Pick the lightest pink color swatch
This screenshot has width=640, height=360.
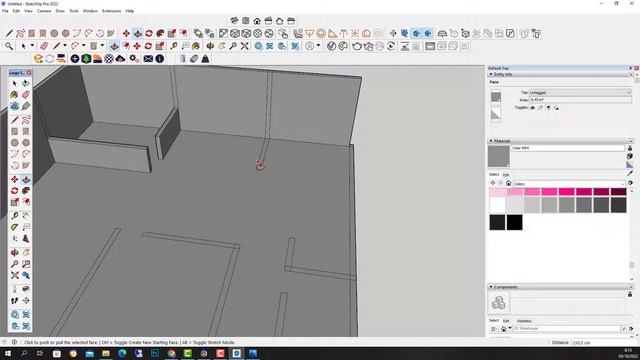tap(498, 192)
